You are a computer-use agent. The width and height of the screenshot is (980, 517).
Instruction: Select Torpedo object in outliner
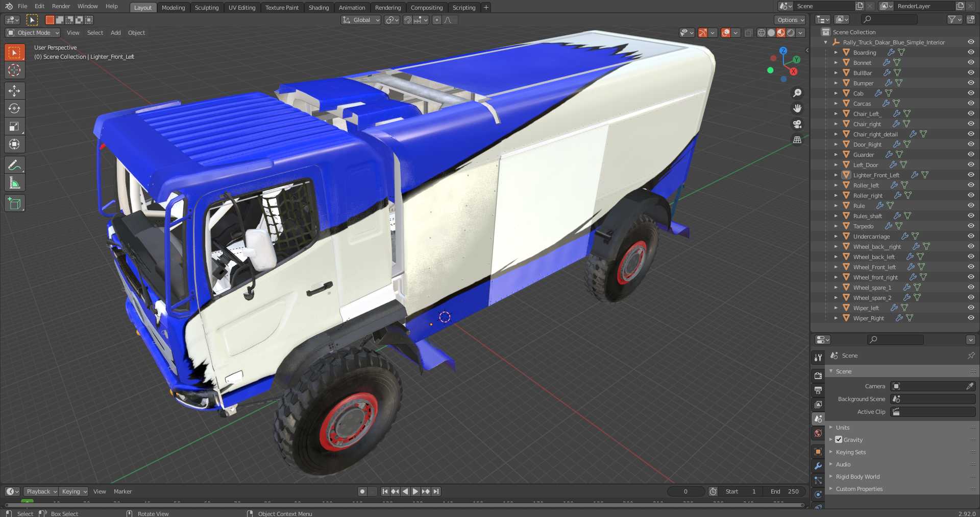click(x=863, y=226)
